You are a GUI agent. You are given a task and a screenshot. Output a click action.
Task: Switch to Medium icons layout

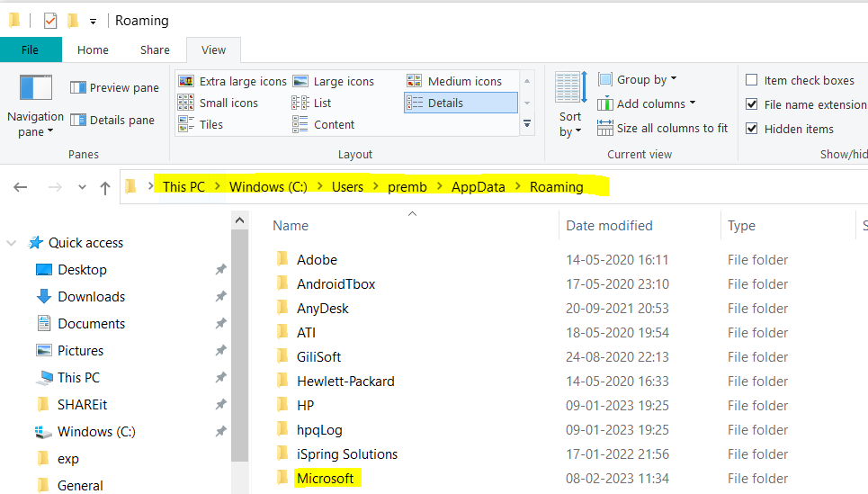pos(454,81)
